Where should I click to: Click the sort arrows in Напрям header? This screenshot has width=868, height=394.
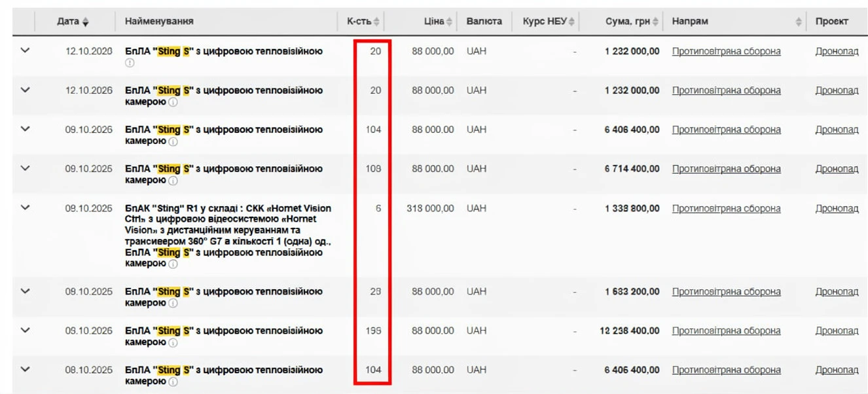[799, 22]
